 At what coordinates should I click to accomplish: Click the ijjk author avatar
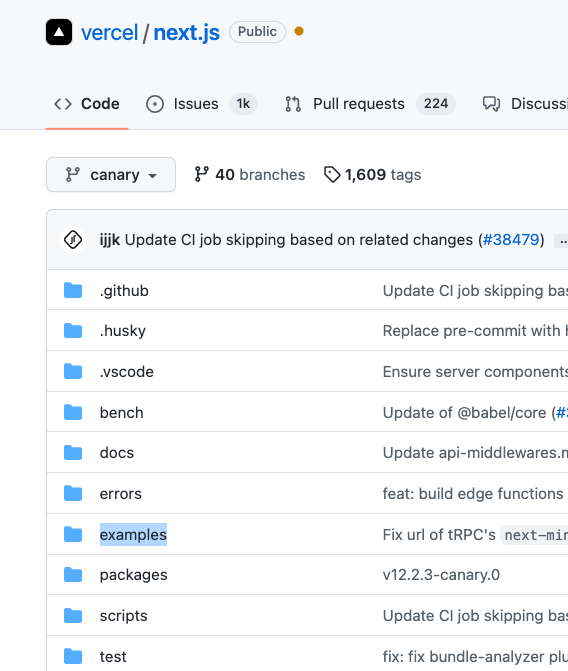point(73,240)
